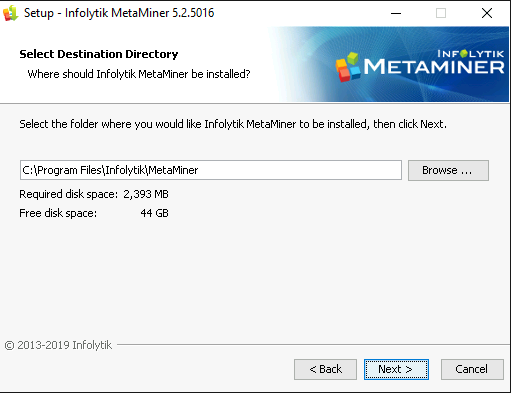
Task: Click the disabled maximize window icon
Action: [x=441, y=13]
